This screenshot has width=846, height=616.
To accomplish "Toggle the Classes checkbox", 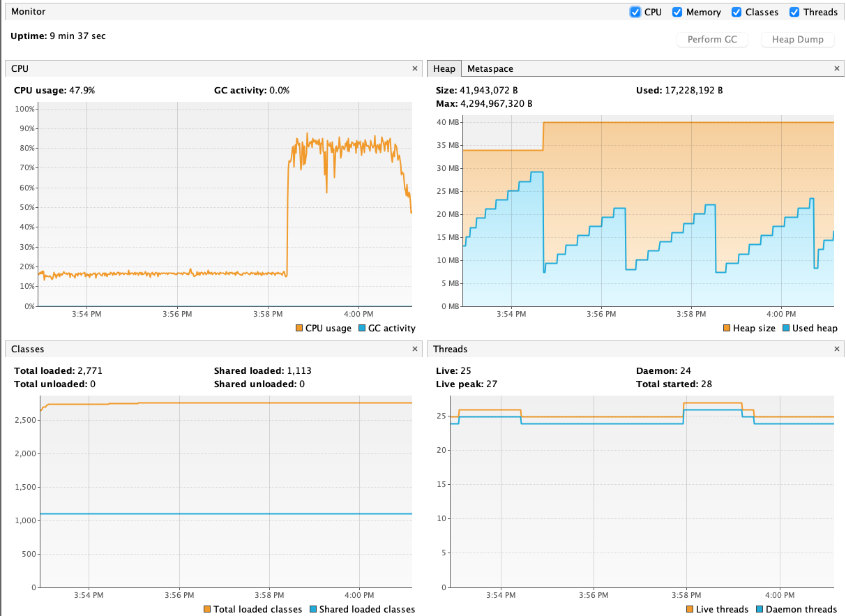I will (736, 12).
